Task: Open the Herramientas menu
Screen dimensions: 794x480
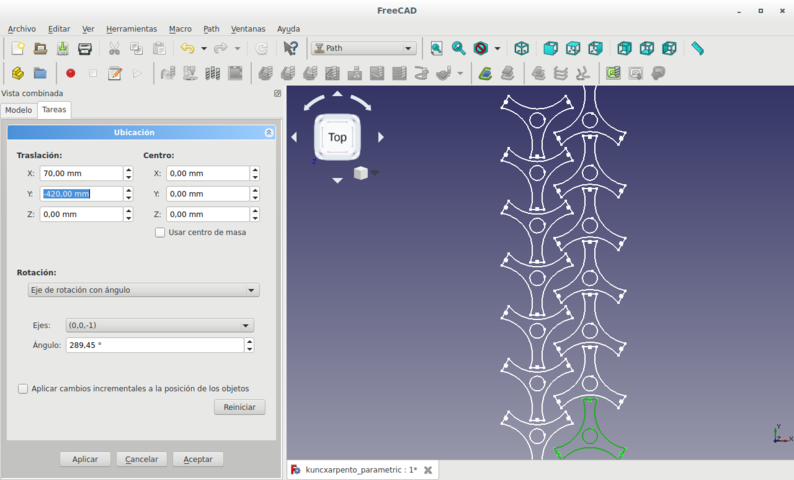Action: [131, 29]
